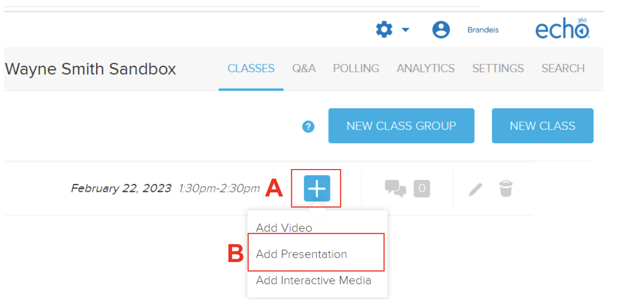Click the comment count badge showing 0
644x307 pixels.
(x=422, y=189)
